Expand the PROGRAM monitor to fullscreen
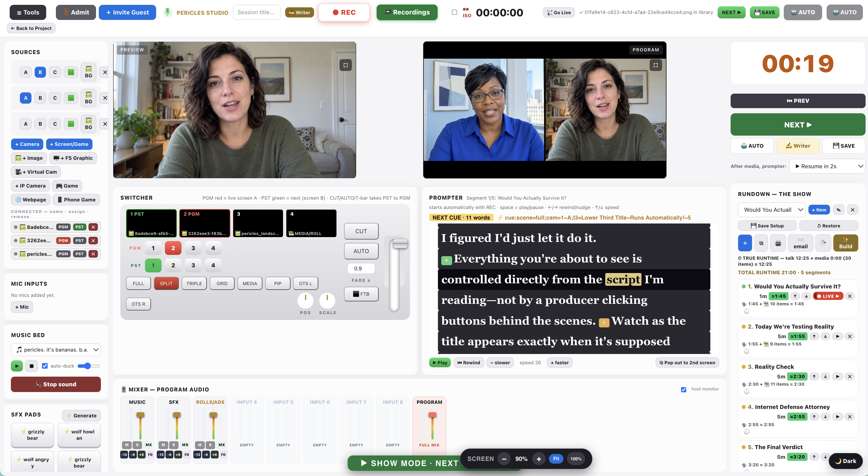The height and width of the screenshot is (476, 868). 655,65
